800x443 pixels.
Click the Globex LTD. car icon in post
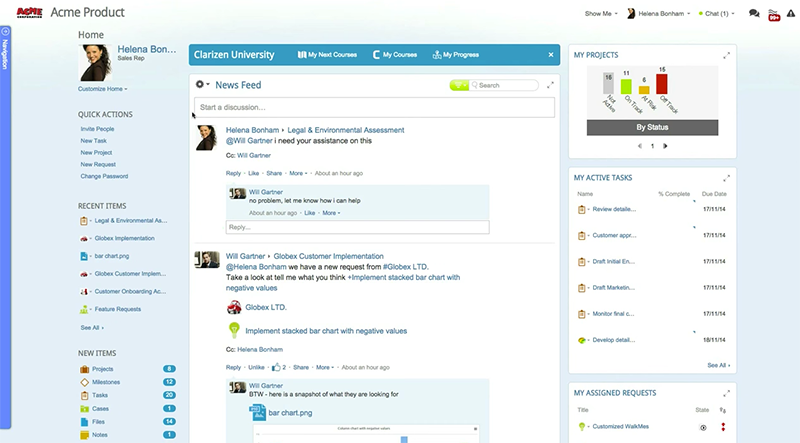coord(234,307)
